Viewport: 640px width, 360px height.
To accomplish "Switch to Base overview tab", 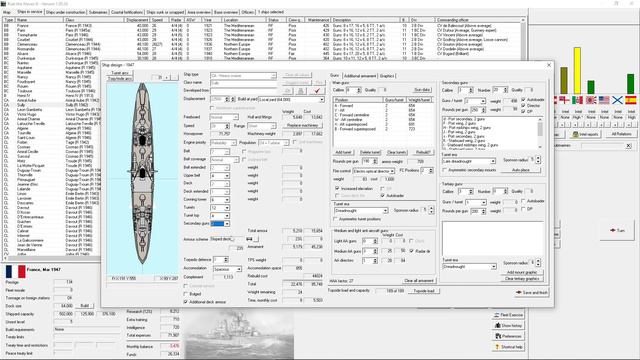I will pos(226,12).
